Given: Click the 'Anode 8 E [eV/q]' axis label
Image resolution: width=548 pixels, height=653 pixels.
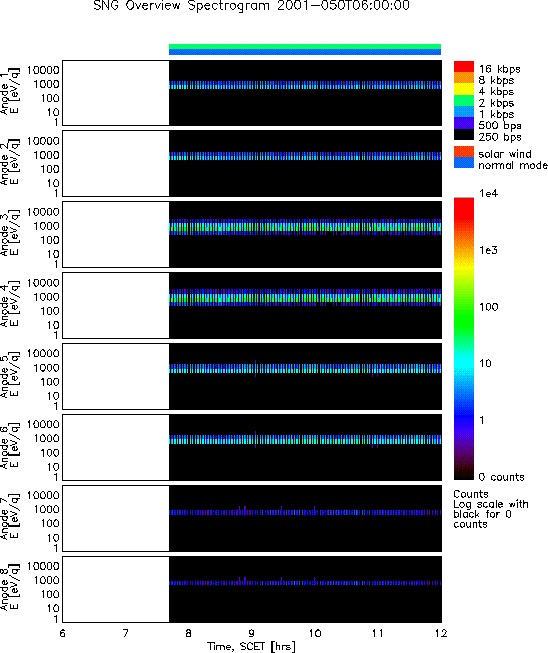Looking at the screenshot, I should (x=9, y=588).
